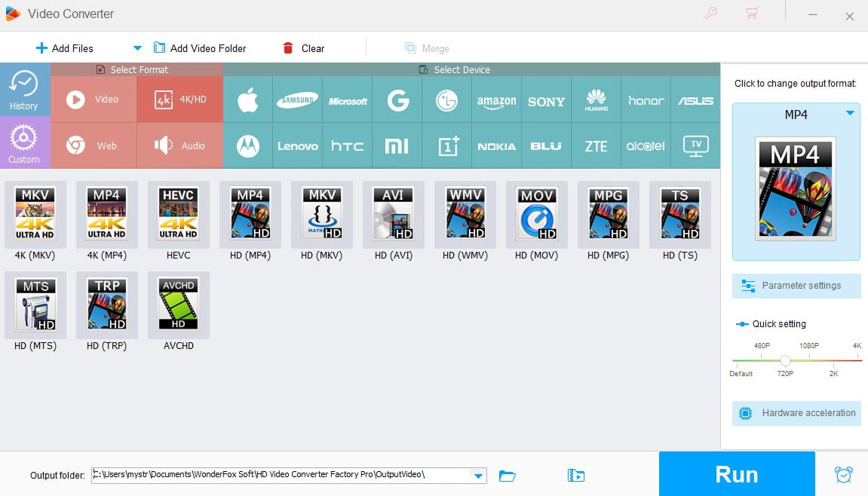868x496 pixels.
Task: Open the History panel
Action: pos(25,90)
